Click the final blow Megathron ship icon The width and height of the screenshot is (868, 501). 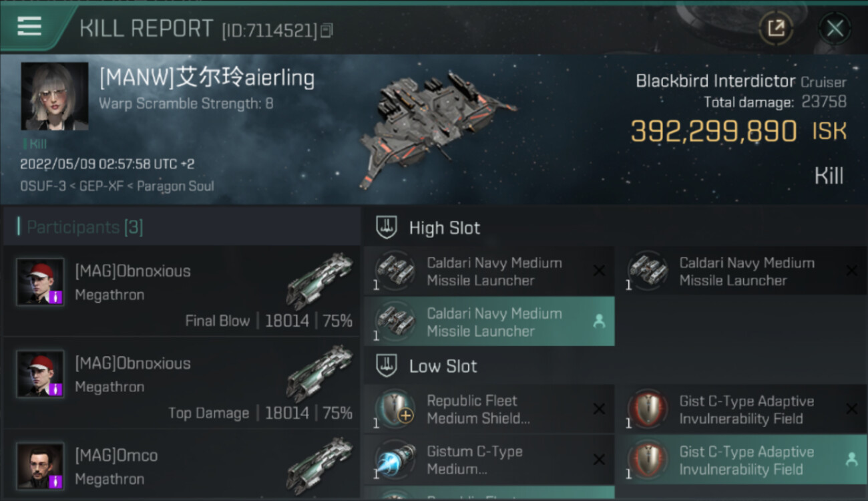[319, 281]
